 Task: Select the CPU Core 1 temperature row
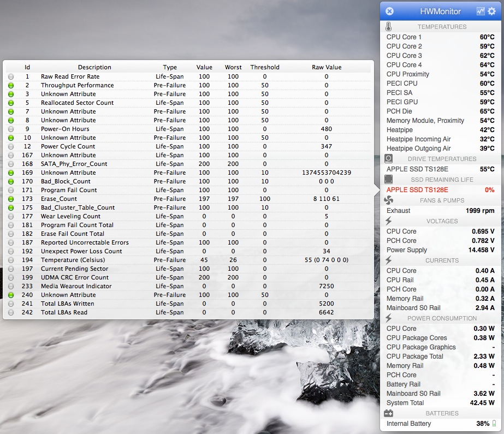click(x=440, y=37)
